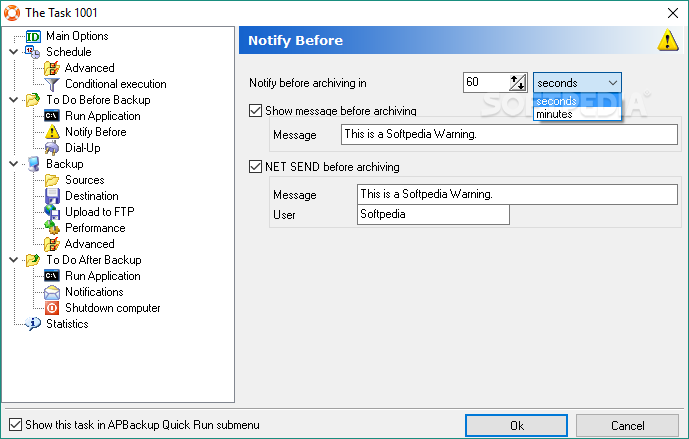Click the To Do Before Backup folder icon
689x439 pixels.
(x=33, y=100)
